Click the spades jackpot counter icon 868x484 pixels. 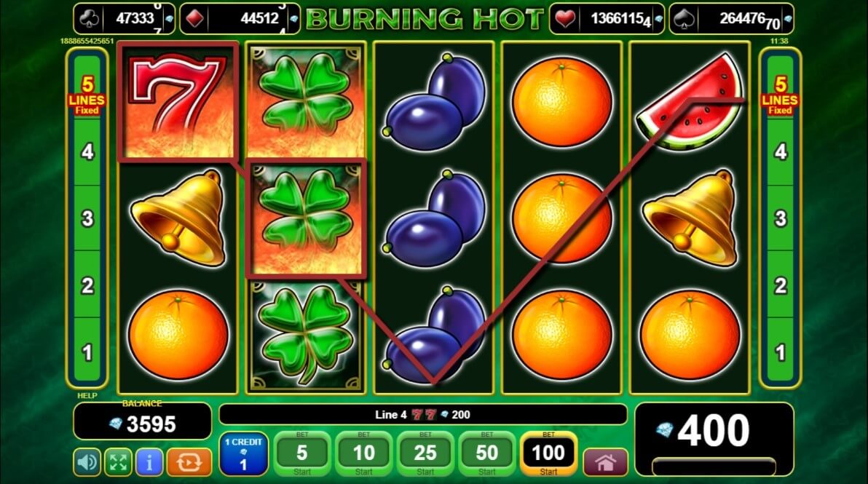pos(684,19)
